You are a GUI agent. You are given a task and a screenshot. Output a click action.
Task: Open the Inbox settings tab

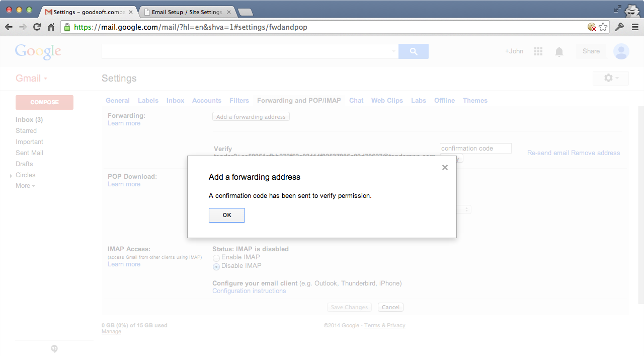[175, 100]
